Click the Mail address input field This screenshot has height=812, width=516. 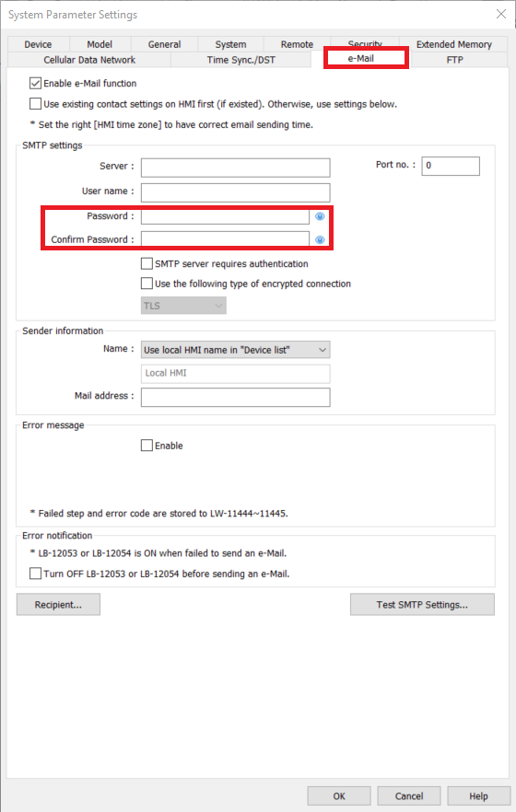pos(235,397)
